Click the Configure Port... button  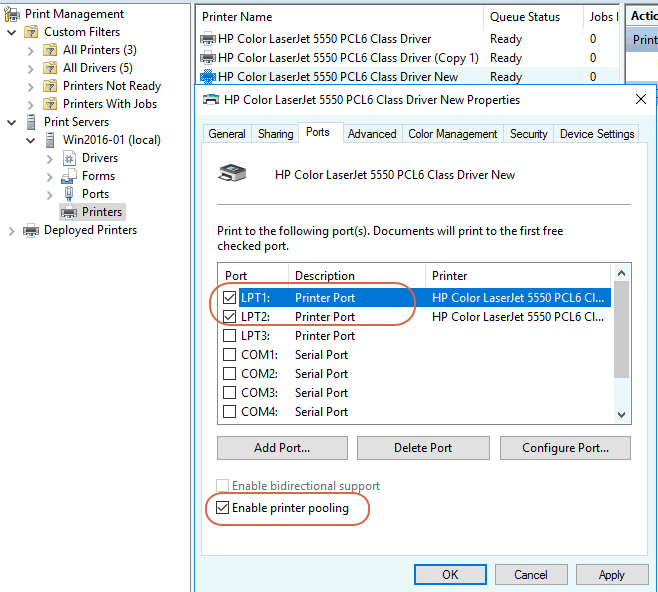(x=565, y=448)
